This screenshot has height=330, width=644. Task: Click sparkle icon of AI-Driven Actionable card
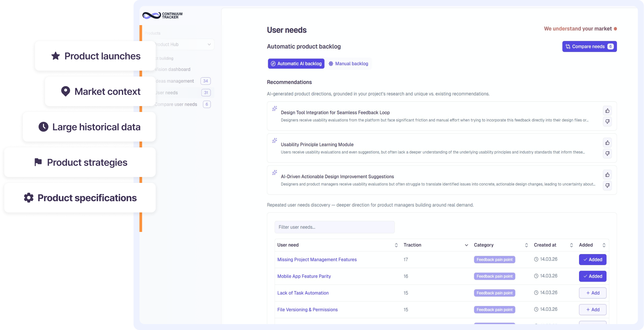click(275, 172)
